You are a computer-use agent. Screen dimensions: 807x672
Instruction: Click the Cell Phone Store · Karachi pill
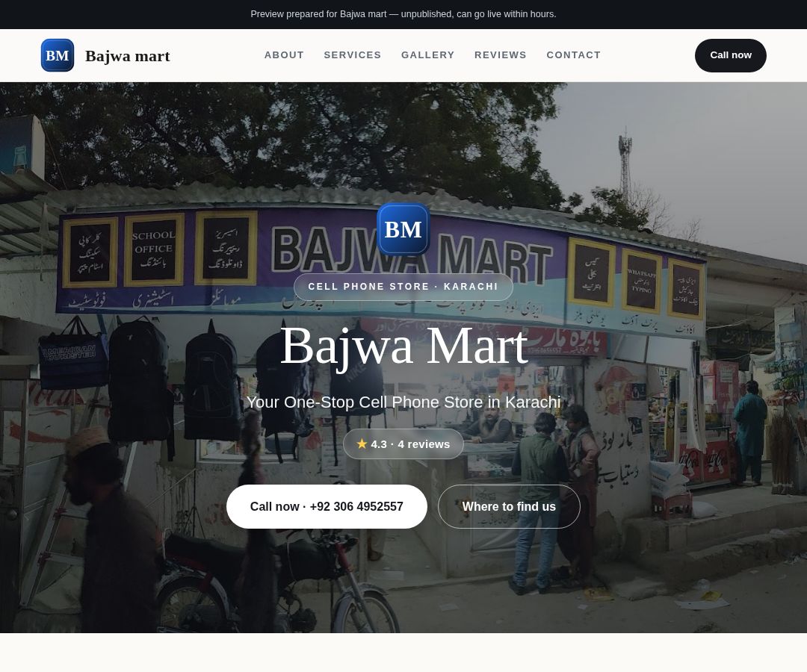click(x=403, y=287)
